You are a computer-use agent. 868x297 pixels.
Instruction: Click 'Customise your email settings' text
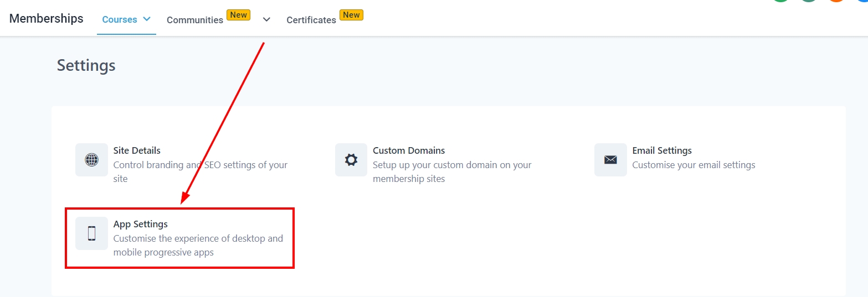[694, 165]
